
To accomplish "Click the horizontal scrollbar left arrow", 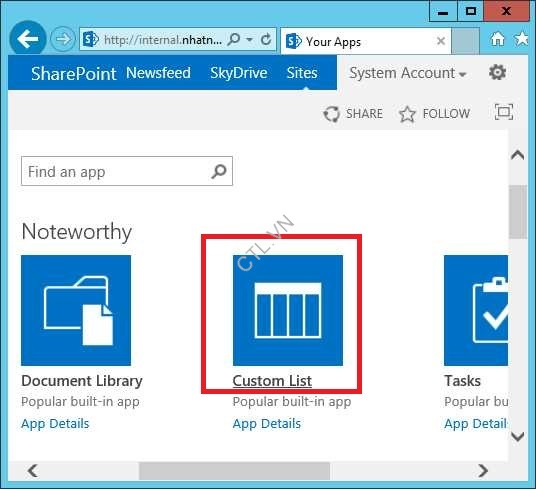I will [x=33, y=471].
